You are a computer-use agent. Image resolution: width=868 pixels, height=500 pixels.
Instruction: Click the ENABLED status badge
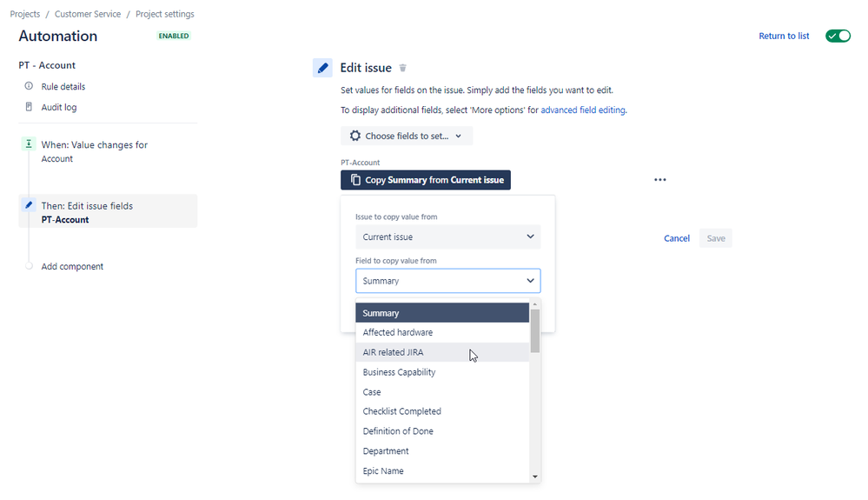(x=174, y=36)
